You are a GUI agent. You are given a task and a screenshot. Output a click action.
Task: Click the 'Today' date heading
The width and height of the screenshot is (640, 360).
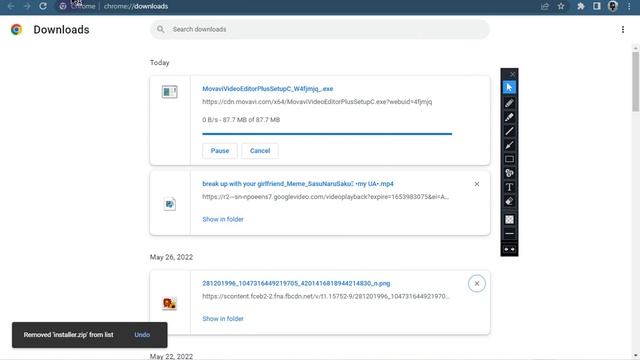[160, 62]
